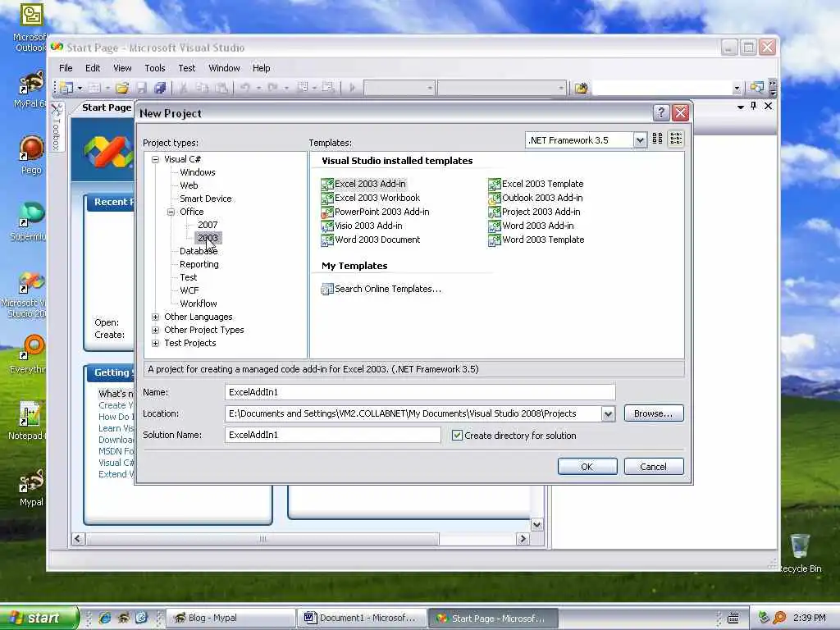This screenshot has width=840, height=630.
Task: Select the Excel 2003 Workbook template
Action: [x=370, y=198]
